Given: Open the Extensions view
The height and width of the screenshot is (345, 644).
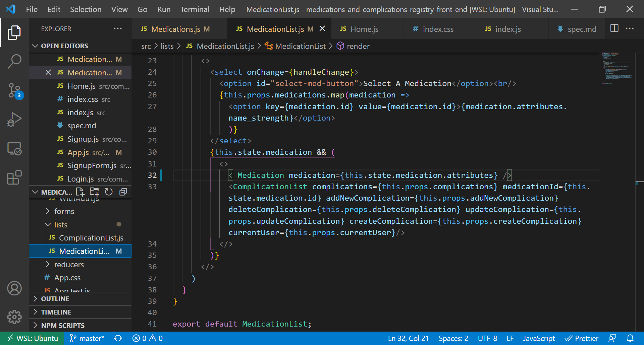Looking at the screenshot, I should [x=14, y=177].
